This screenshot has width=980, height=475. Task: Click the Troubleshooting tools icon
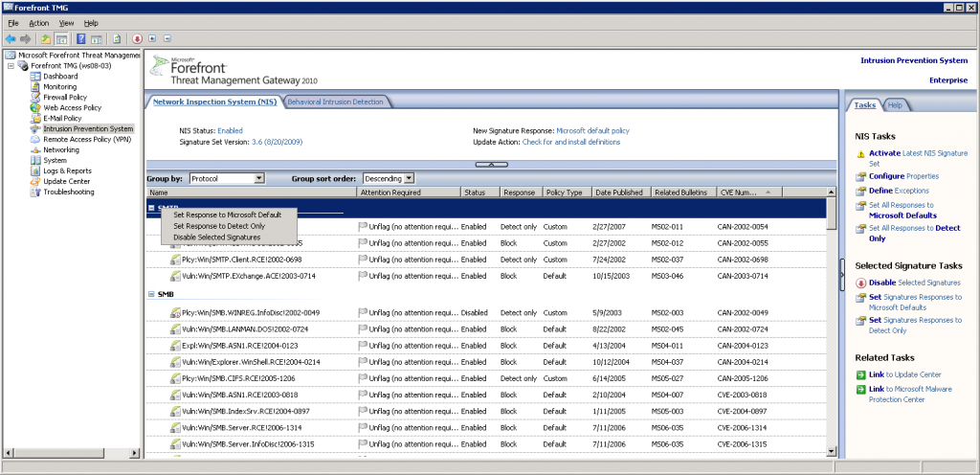coord(35,192)
